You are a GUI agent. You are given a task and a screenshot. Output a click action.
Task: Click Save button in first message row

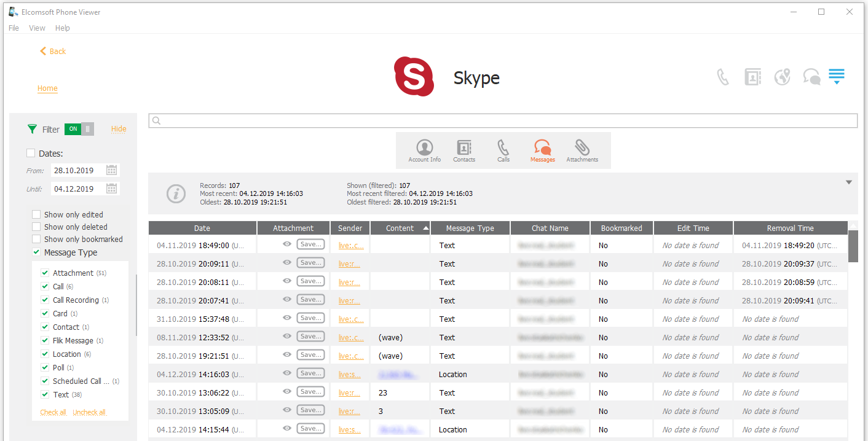point(310,244)
